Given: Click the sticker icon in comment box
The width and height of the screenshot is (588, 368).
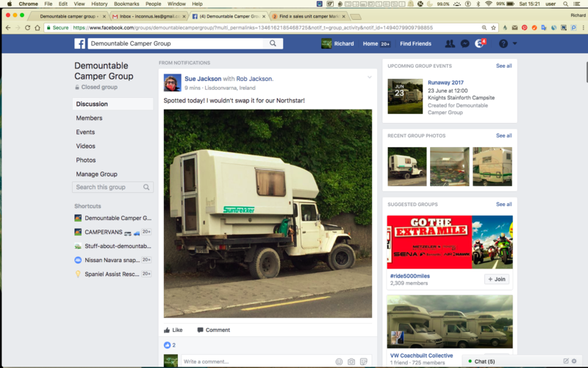Looking at the screenshot, I should (x=363, y=361).
